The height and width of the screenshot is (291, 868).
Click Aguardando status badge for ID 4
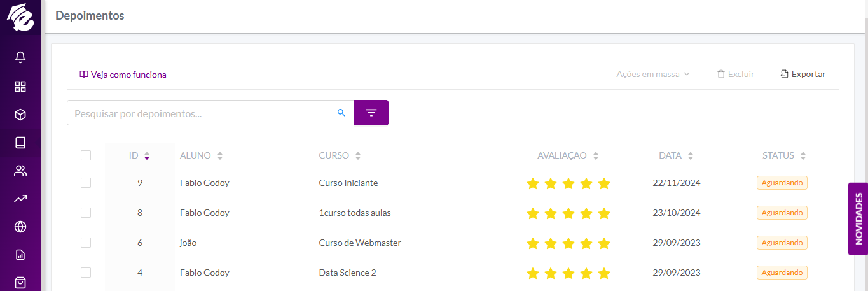click(x=782, y=273)
